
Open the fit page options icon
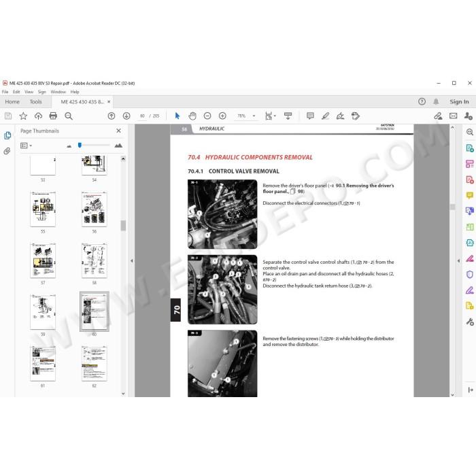point(270,116)
